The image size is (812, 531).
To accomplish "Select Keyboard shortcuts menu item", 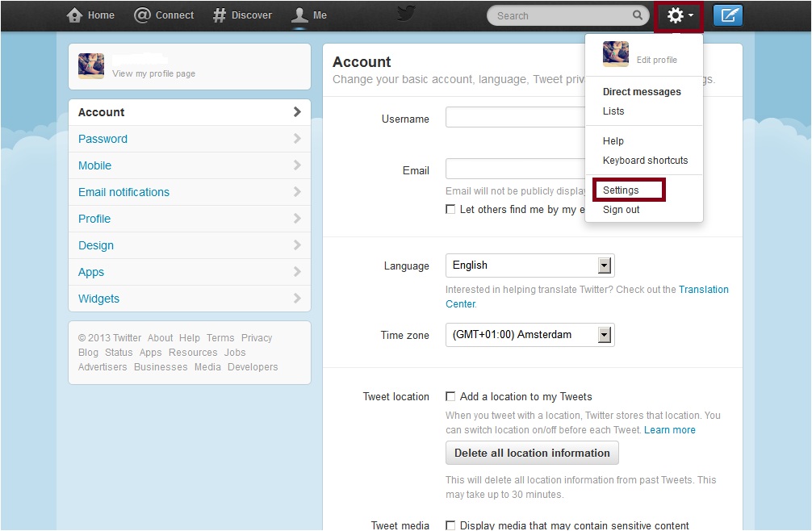I will (x=645, y=161).
